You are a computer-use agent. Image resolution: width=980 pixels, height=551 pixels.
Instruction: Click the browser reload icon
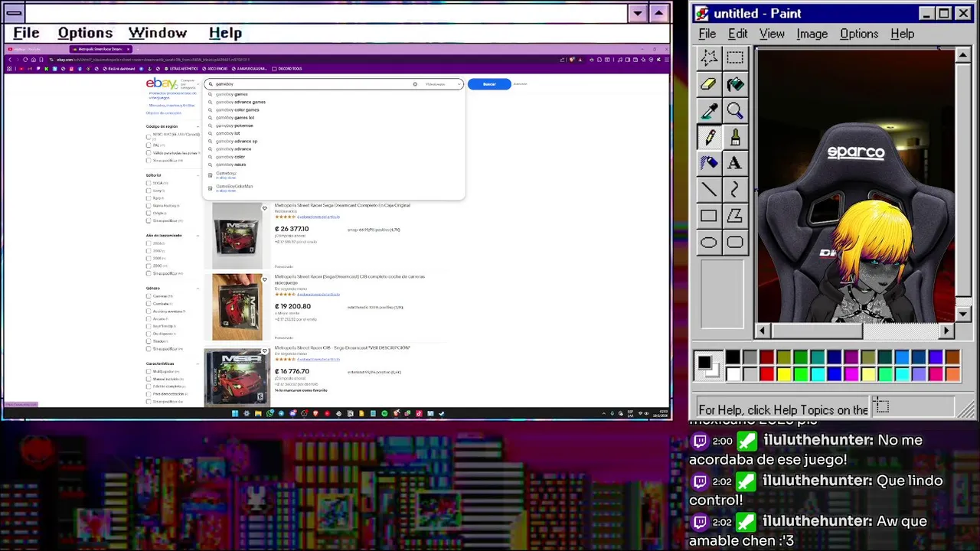25,60
